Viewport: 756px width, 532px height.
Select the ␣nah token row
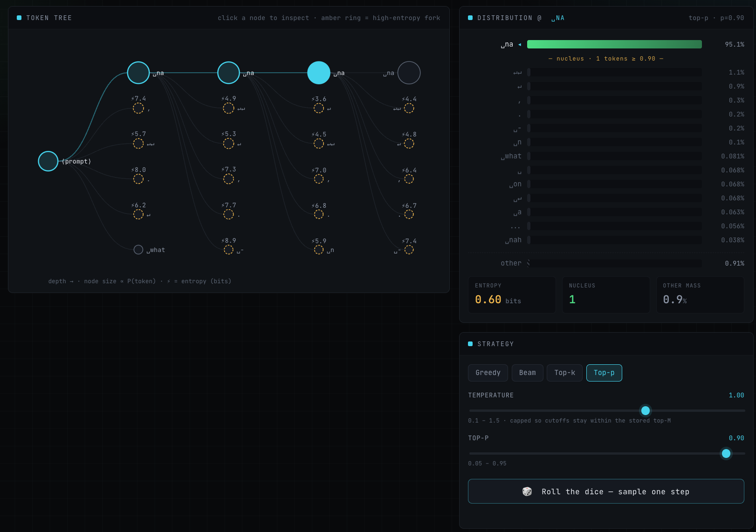pos(606,240)
